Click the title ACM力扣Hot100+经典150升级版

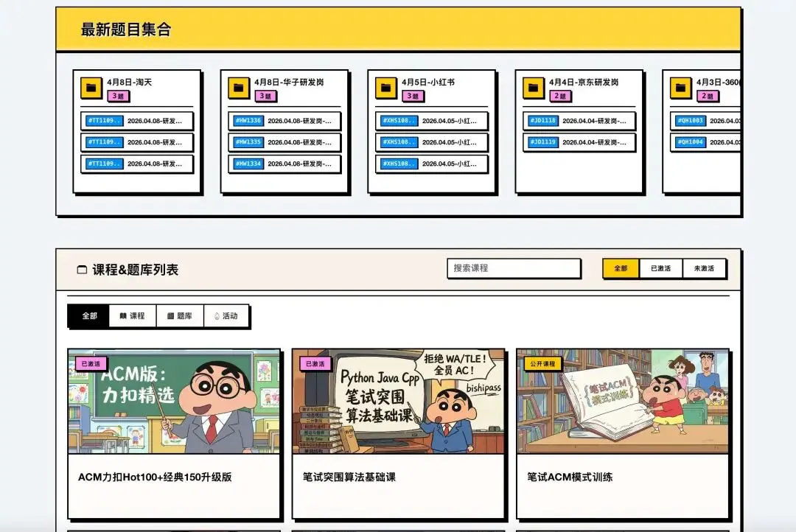[x=155, y=477]
